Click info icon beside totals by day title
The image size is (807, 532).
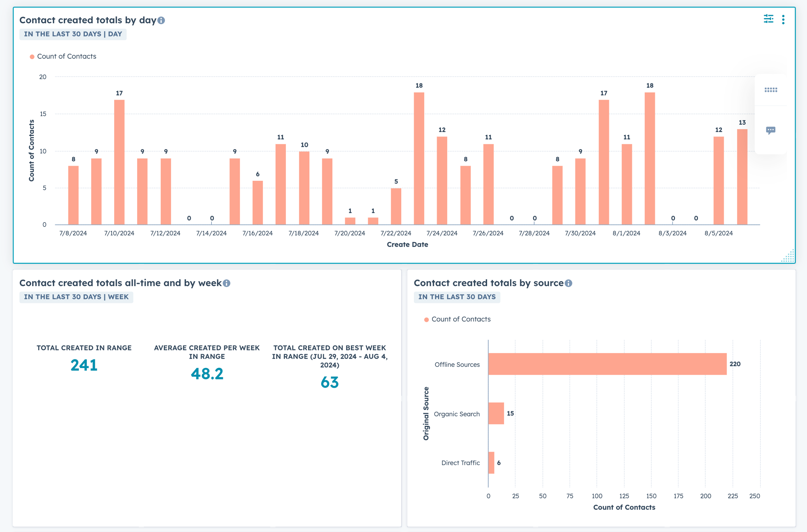tap(161, 21)
